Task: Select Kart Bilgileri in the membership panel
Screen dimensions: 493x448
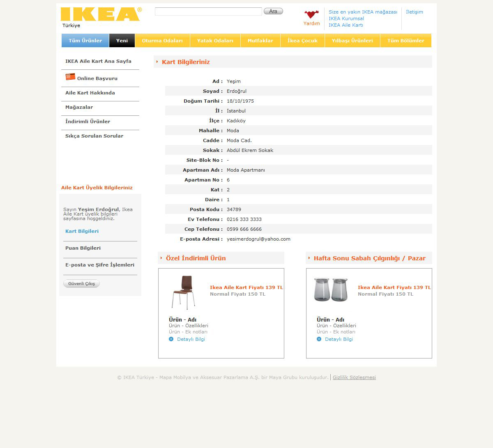Action: [x=82, y=231]
